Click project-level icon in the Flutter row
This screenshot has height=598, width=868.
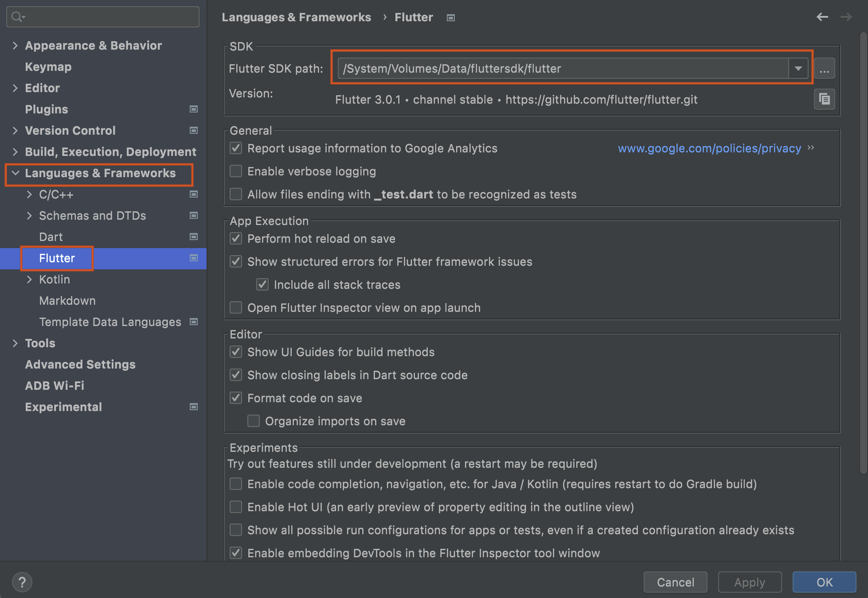click(194, 258)
